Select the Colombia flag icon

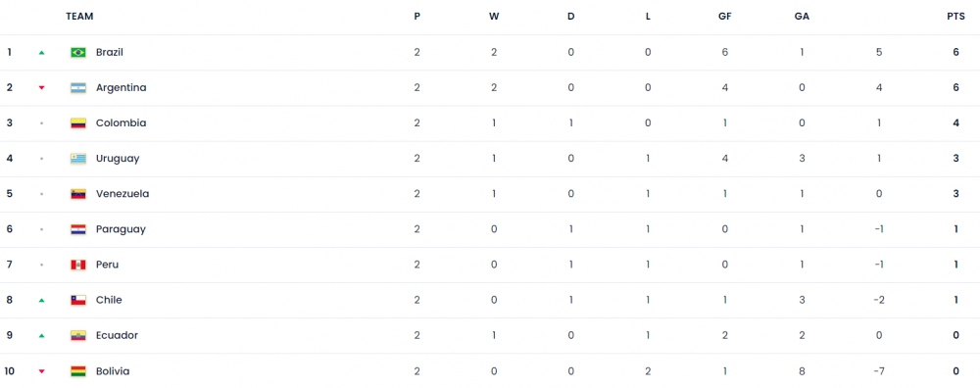78,123
